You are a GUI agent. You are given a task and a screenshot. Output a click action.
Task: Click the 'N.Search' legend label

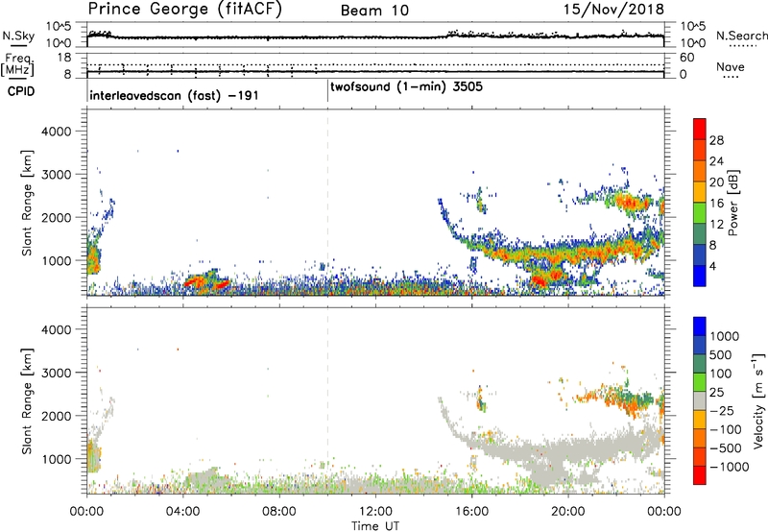pyautogui.click(x=742, y=36)
